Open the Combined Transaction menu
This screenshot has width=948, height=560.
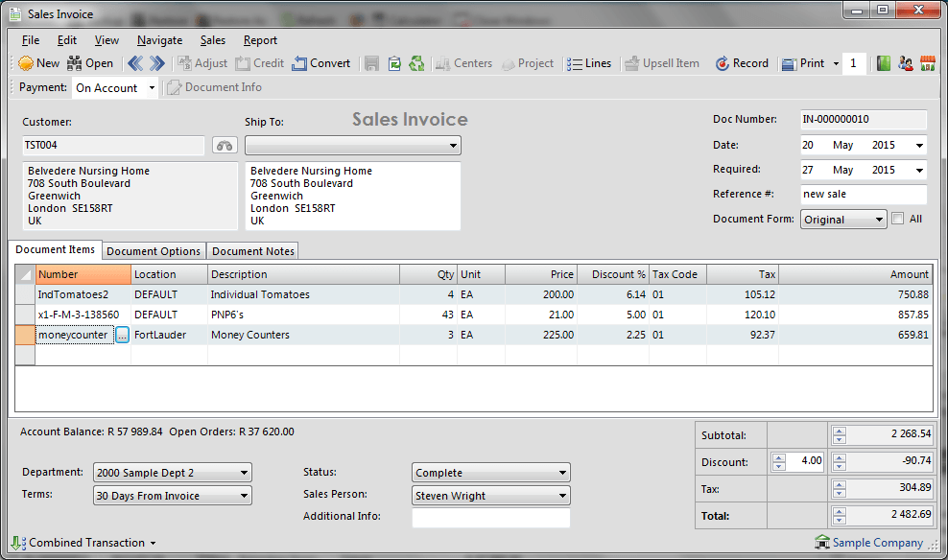click(83, 543)
